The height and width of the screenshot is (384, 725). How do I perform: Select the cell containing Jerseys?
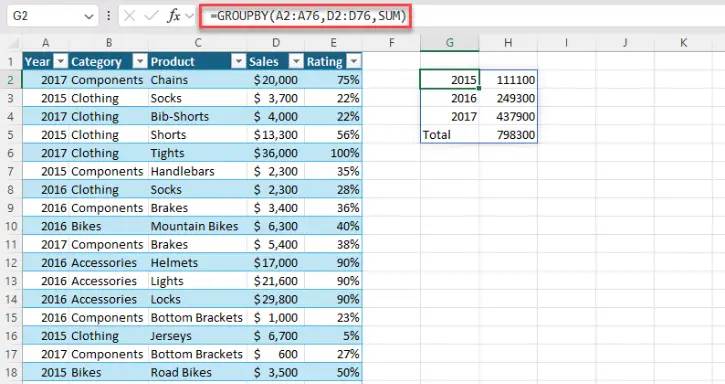[x=198, y=335]
